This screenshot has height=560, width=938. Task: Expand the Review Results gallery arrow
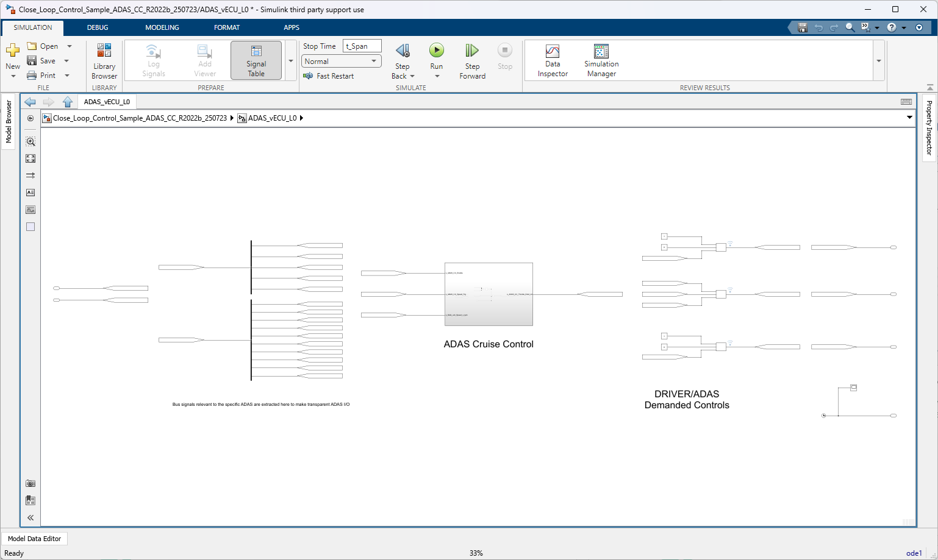click(879, 61)
